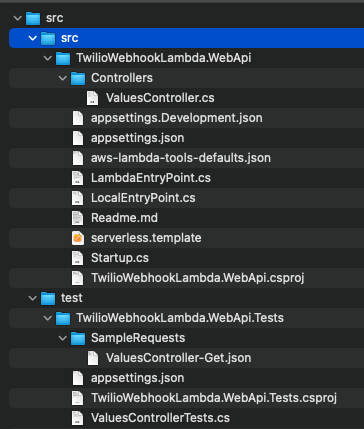Select ValuesControllerTests.cs file name
Viewport: 364px width, 429px height.
(160, 418)
